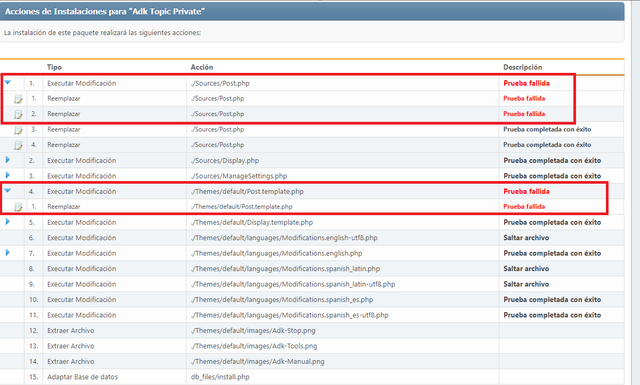Open edit icon of Post.template.php Reemplazar
Viewport: 640px width, 385px height.
[18, 207]
